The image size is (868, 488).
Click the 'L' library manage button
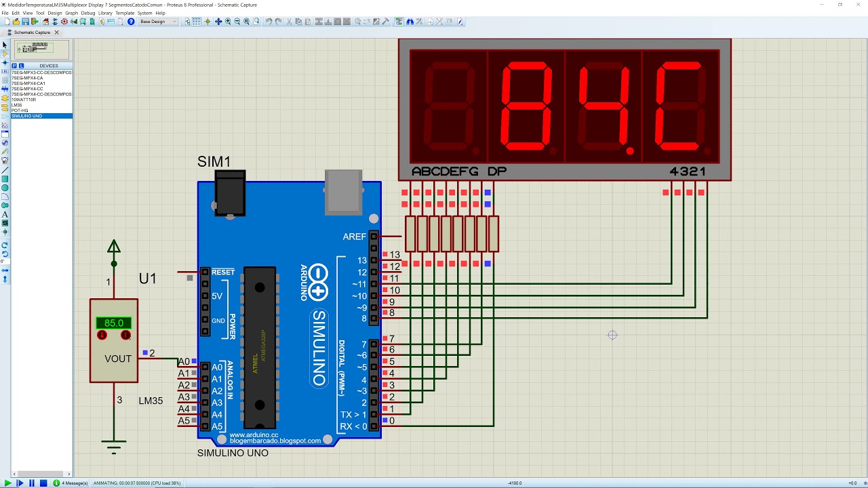[x=21, y=66]
